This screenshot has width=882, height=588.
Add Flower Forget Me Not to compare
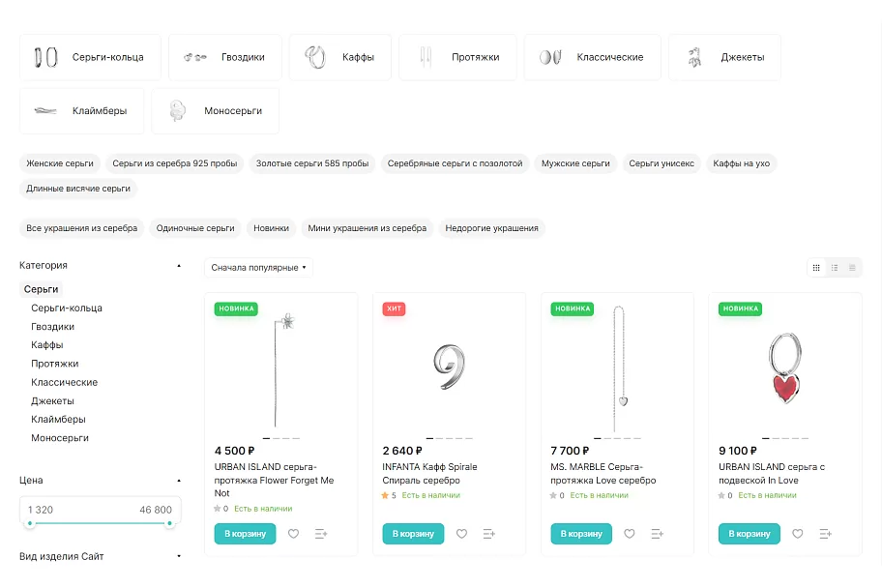point(321,534)
